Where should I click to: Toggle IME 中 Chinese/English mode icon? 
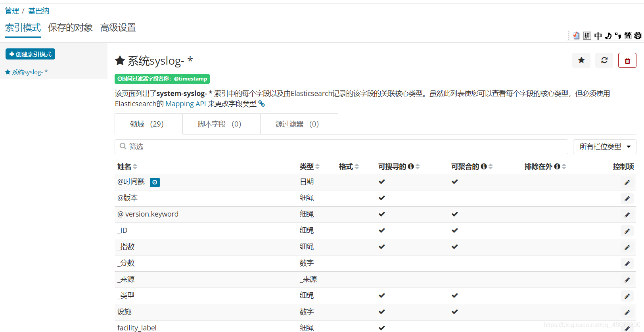click(x=598, y=36)
